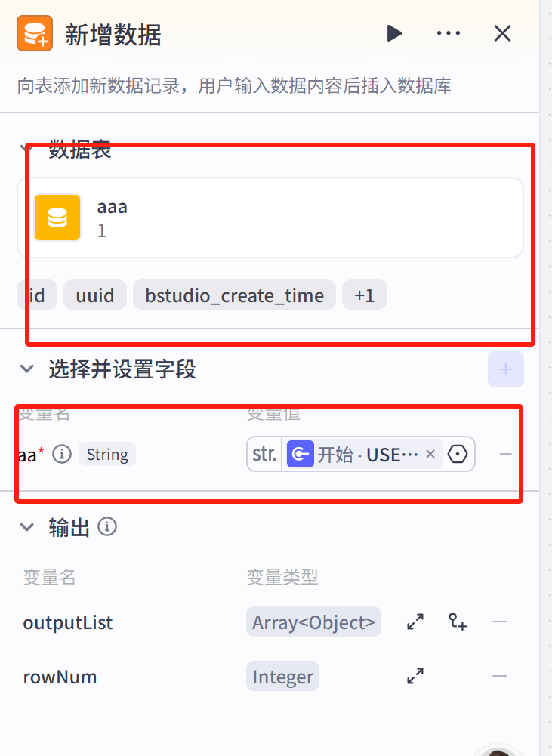This screenshot has height=756, width=552.
Task: Click the String type tag beside aa
Action: coord(106,454)
